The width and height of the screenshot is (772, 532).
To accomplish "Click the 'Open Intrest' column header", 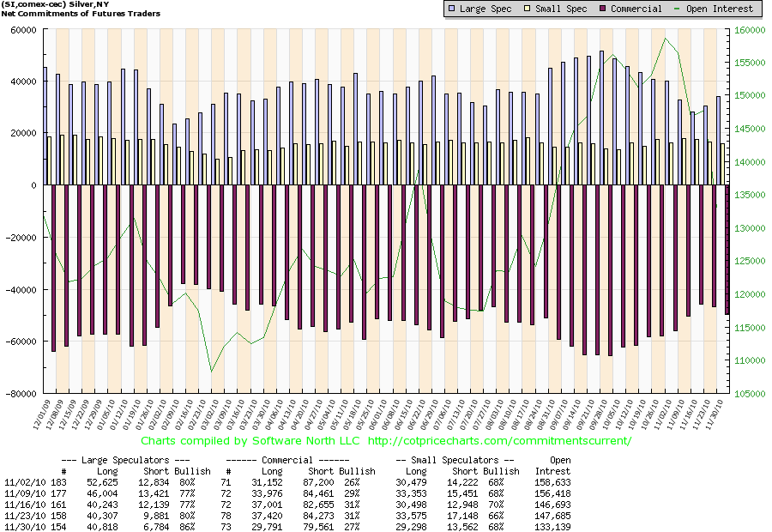I will pos(553,465).
